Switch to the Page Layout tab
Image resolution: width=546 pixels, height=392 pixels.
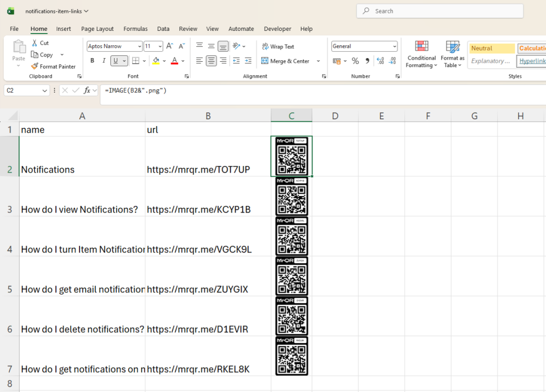97,29
